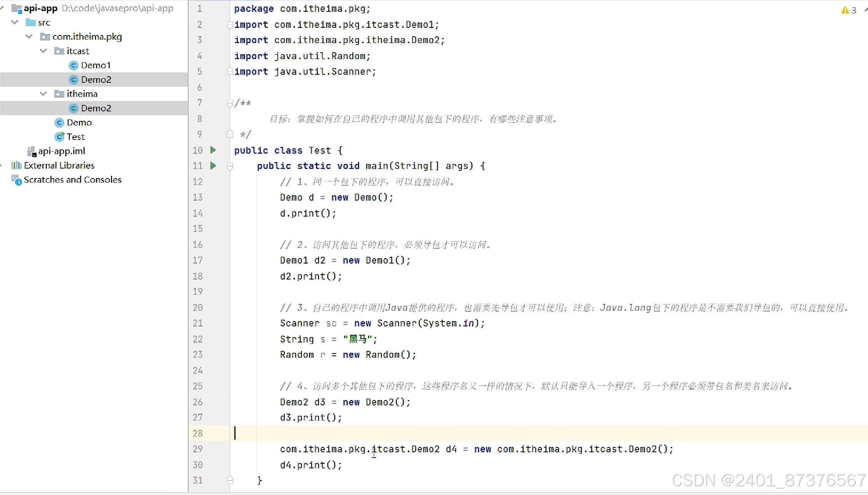The image size is (868, 495).
Task: Open the Demo class in project tree
Action: pyautogui.click(x=79, y=122)
